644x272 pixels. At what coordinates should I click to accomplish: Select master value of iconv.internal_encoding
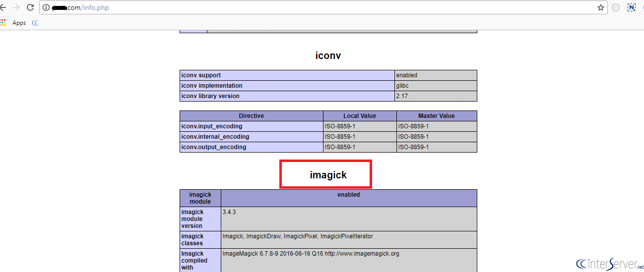(x=437, y=137)
